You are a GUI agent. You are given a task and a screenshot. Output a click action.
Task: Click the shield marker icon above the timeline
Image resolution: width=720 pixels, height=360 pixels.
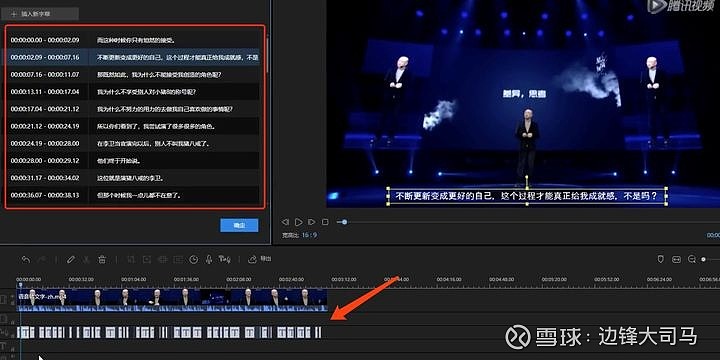661,259
